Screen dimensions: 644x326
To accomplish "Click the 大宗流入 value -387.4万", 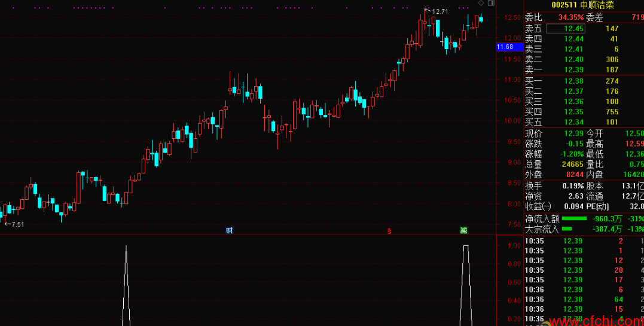I will 607,229.
